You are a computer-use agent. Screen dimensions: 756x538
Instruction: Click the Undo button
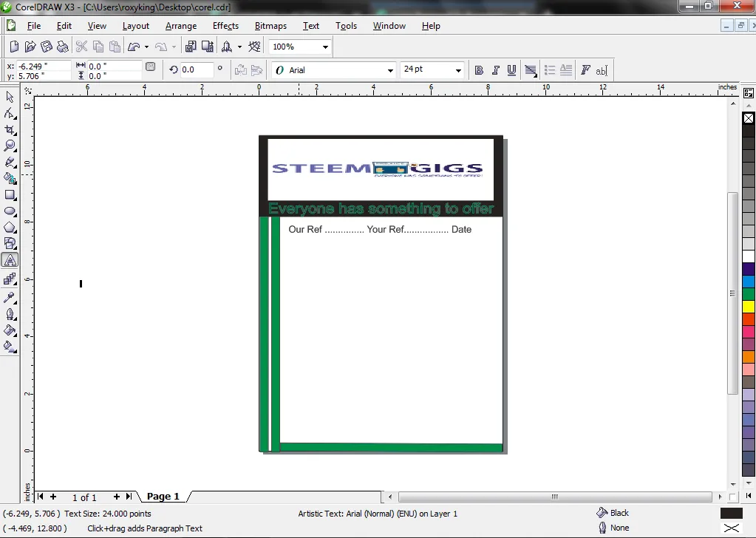click(134, 47)
